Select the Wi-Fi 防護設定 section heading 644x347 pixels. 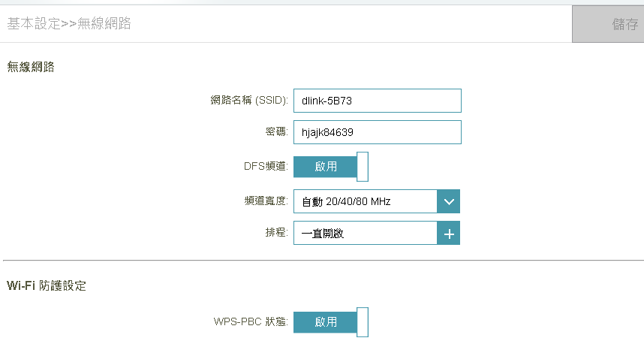[x=47, y=285]
